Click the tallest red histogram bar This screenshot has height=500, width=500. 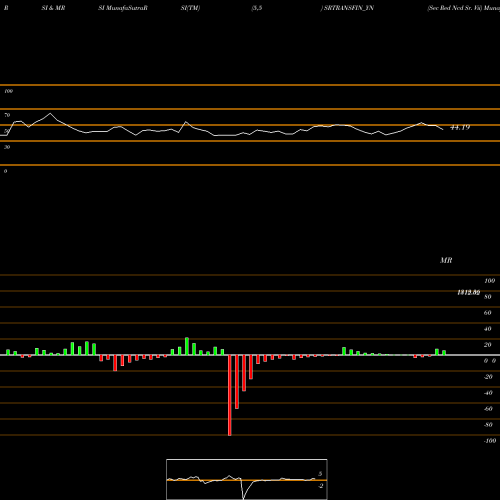coord(230,395)
